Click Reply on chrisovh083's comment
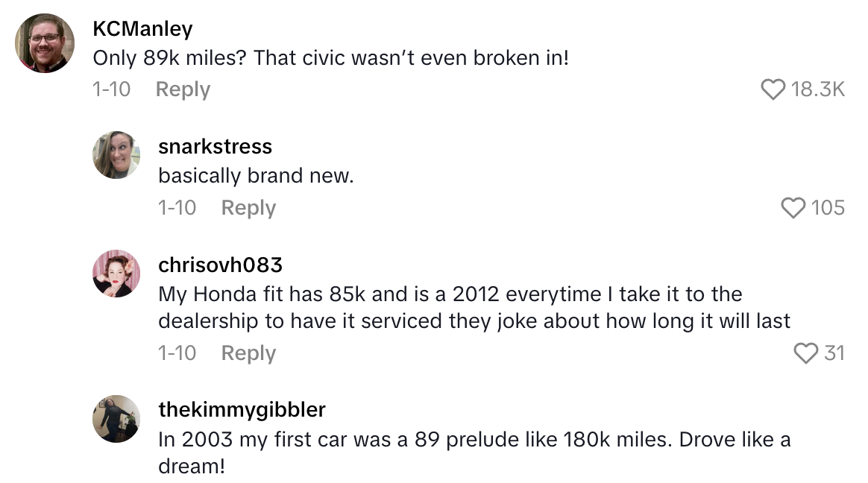This screenshot has height=483, width=868. click(x=248, y=353)
